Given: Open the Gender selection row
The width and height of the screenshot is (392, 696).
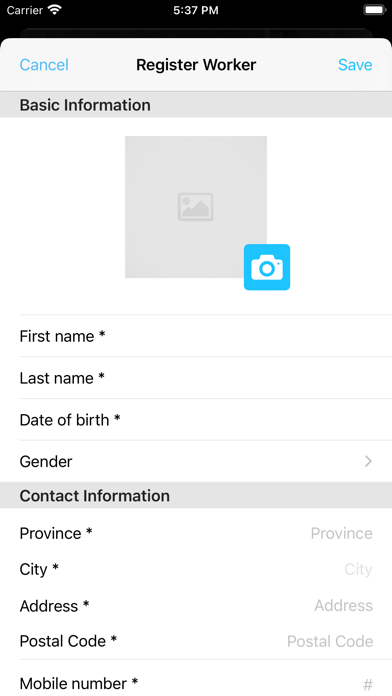Looking at the screenshot, I should tap(196, 462).
